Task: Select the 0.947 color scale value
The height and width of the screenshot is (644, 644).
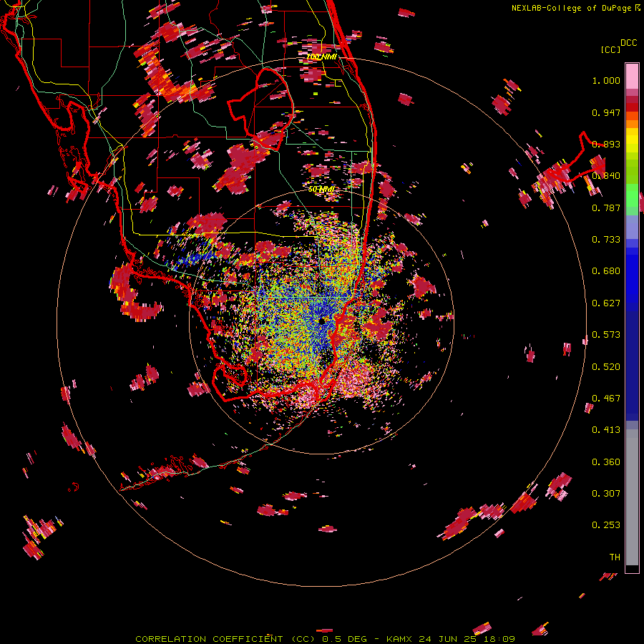Action: (x=606, y=112)
